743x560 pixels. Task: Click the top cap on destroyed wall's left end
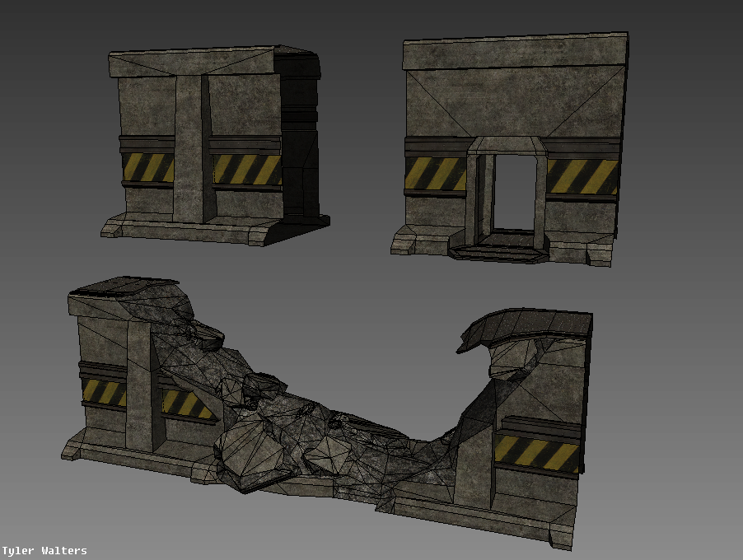[124, 287]
